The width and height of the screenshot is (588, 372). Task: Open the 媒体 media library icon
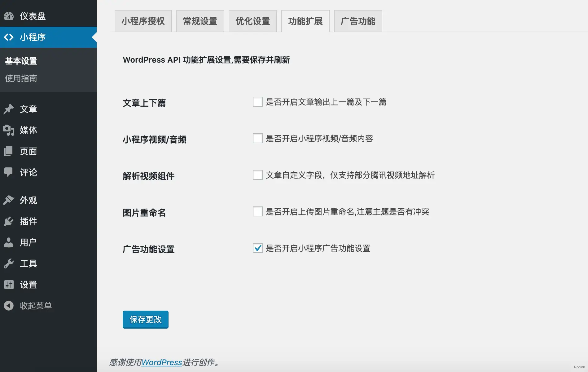[x=9, y=131]
